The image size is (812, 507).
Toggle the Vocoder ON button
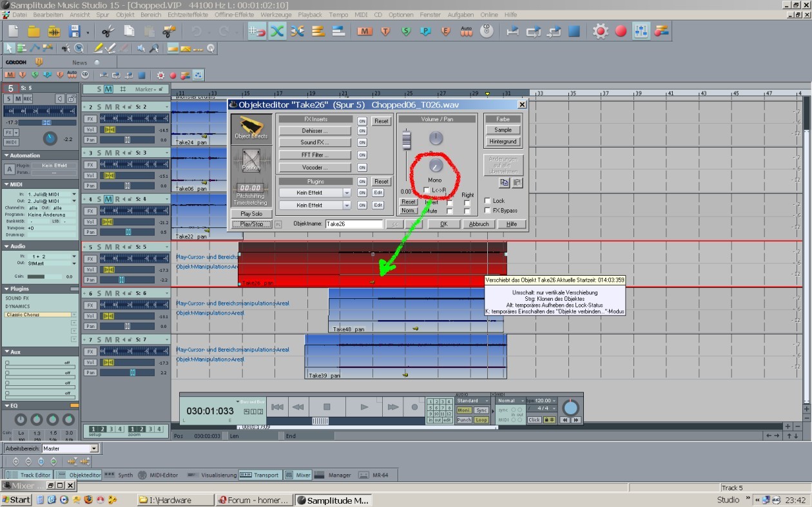pyautogui.click(x=362, y=167)
